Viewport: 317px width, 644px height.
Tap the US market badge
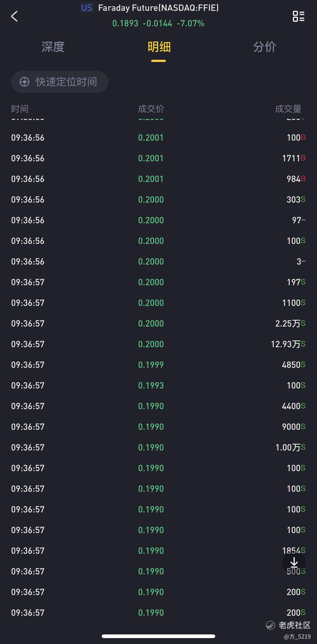pyautogui.click(x=87, y=8)
